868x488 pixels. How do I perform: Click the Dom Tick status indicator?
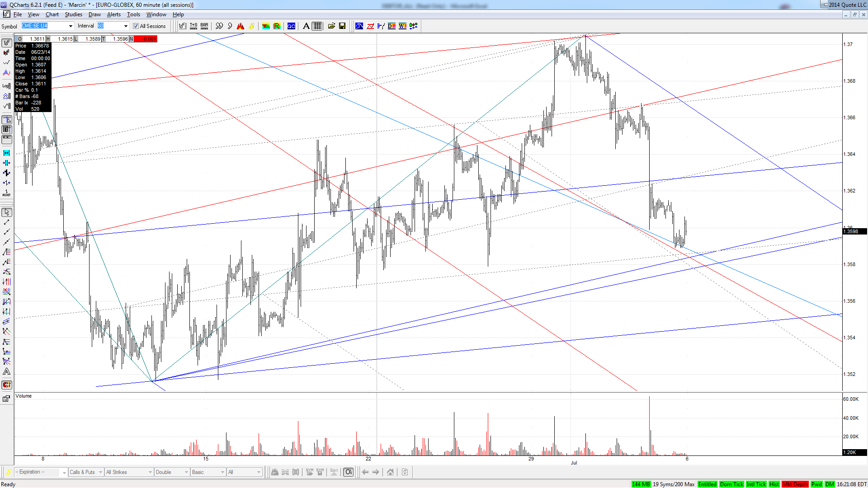click(x=731, y=484)
